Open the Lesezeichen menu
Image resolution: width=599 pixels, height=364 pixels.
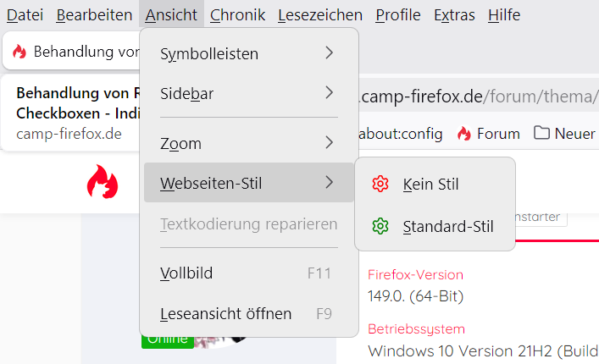pos(319,15)
